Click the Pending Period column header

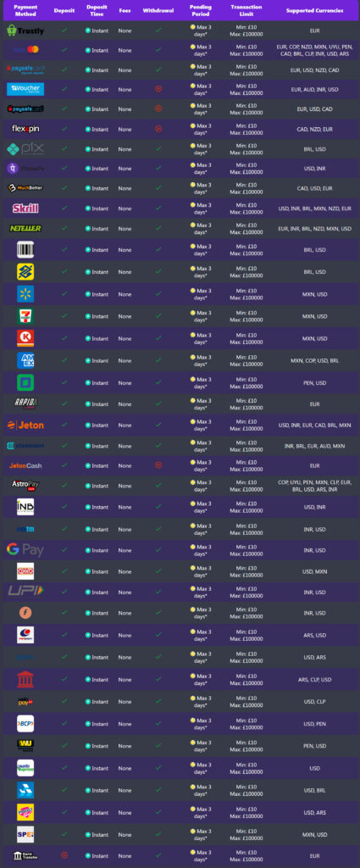[201, 10]
